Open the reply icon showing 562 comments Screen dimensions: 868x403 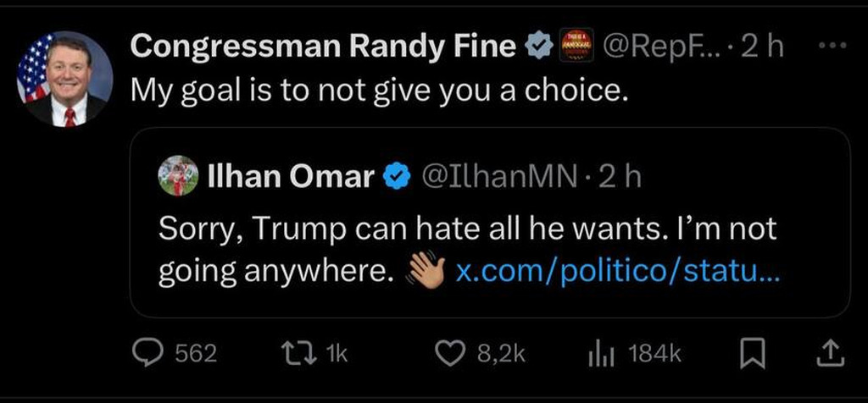[148, 354]
